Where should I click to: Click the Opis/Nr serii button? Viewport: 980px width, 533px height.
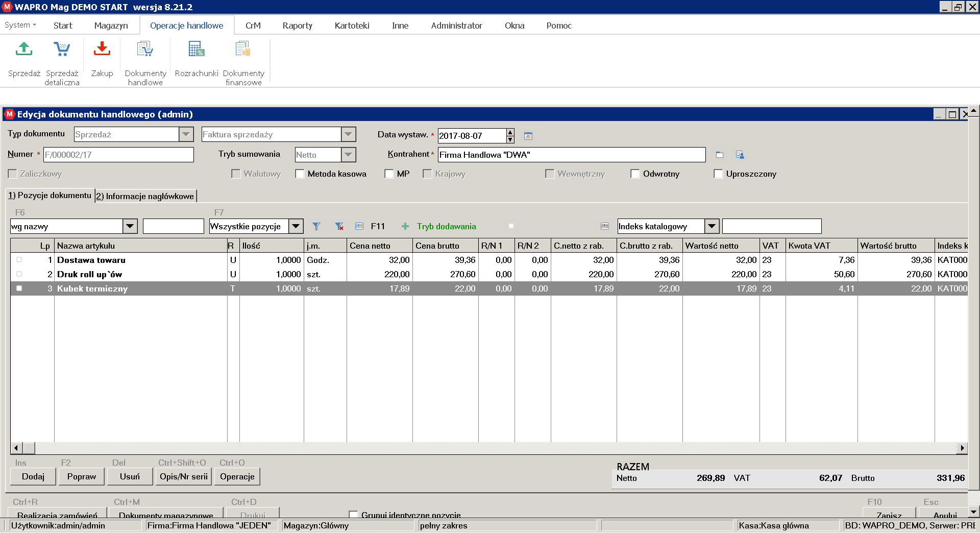(184, 476)
